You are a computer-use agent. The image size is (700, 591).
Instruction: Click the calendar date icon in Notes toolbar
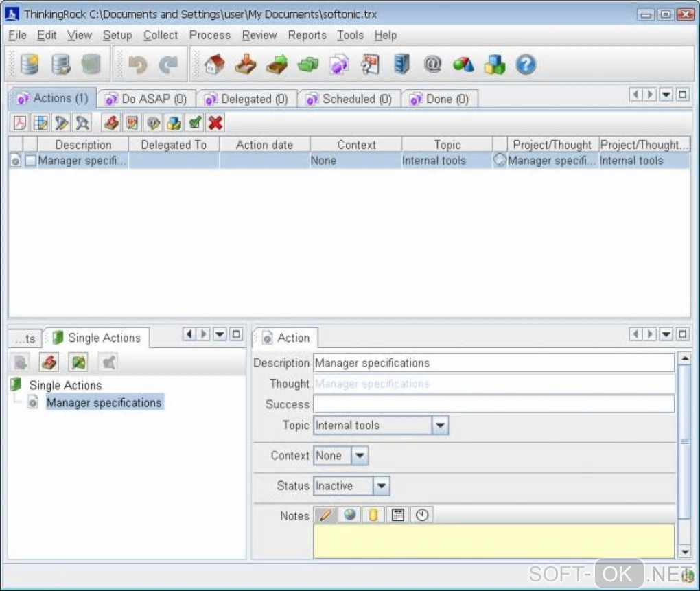398,515
